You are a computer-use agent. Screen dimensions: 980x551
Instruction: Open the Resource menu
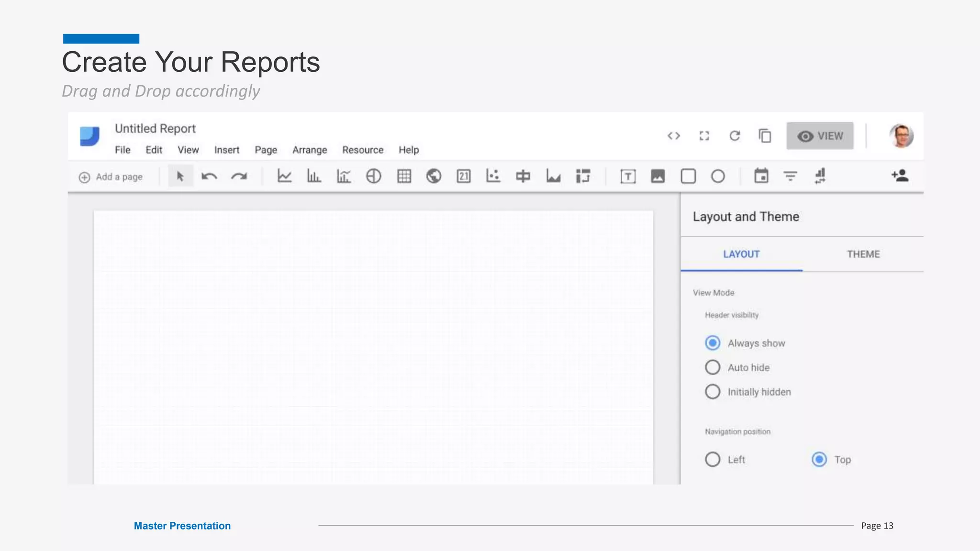tap(363, 150)
